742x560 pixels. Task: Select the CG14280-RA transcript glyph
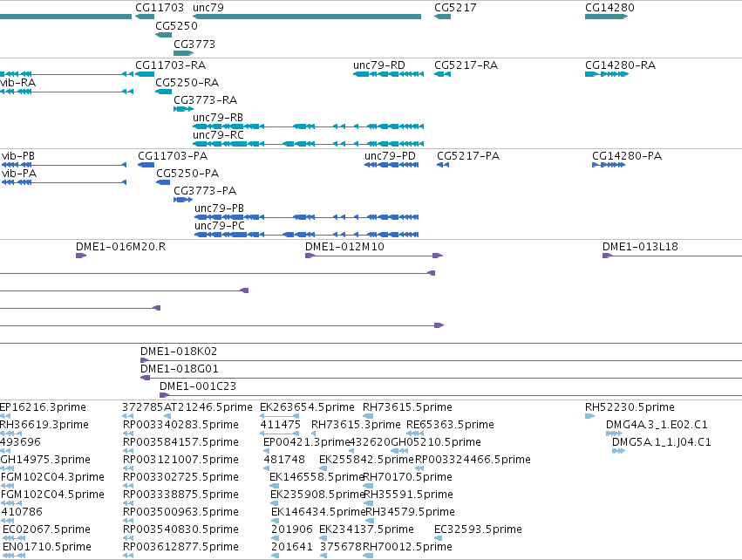point(607,74)
